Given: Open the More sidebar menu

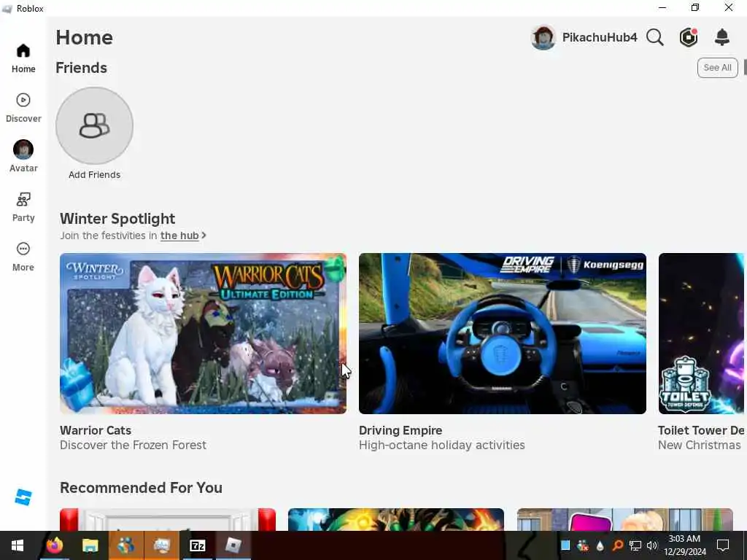Looking at the screenshot, I should point(23,249).
